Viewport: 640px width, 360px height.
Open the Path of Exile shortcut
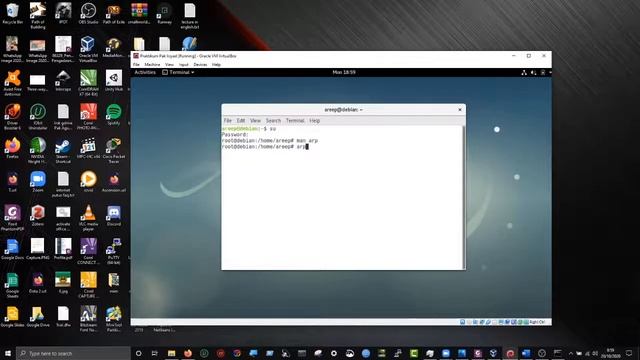tap(113, 13)
